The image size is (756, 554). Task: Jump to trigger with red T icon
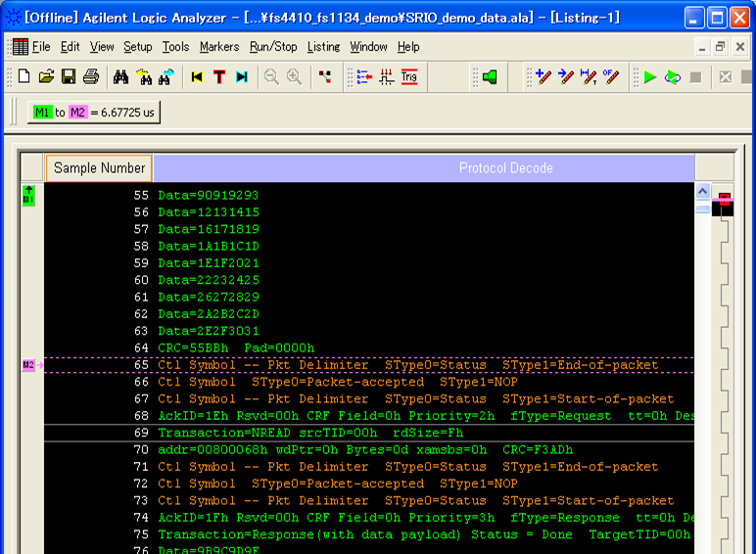coord(219,77)
